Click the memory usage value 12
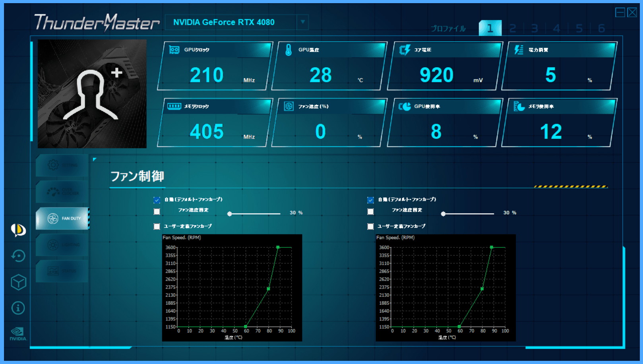This screenshot has width=643, height=364. [551, 132]
